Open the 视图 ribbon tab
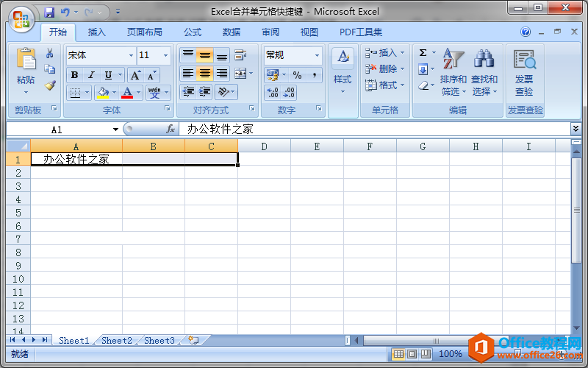This screenshot has width=588, height=368. click(309, 32)
